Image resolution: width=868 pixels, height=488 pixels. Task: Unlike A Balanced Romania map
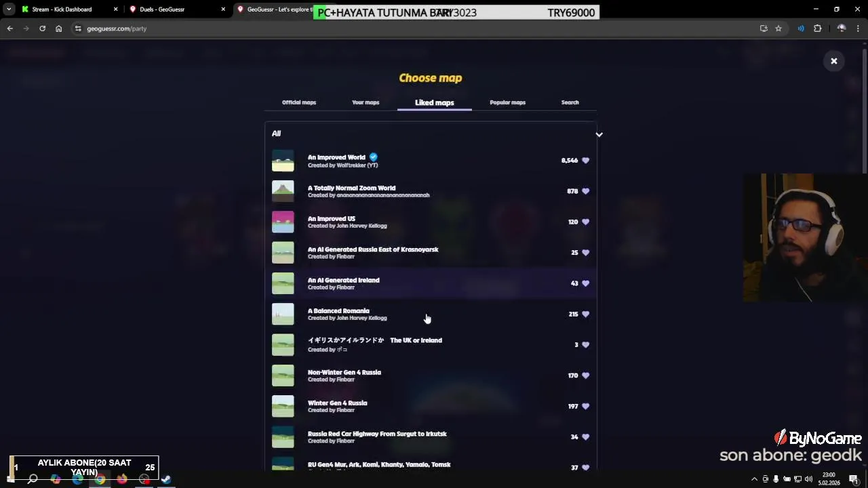point(586,314)
